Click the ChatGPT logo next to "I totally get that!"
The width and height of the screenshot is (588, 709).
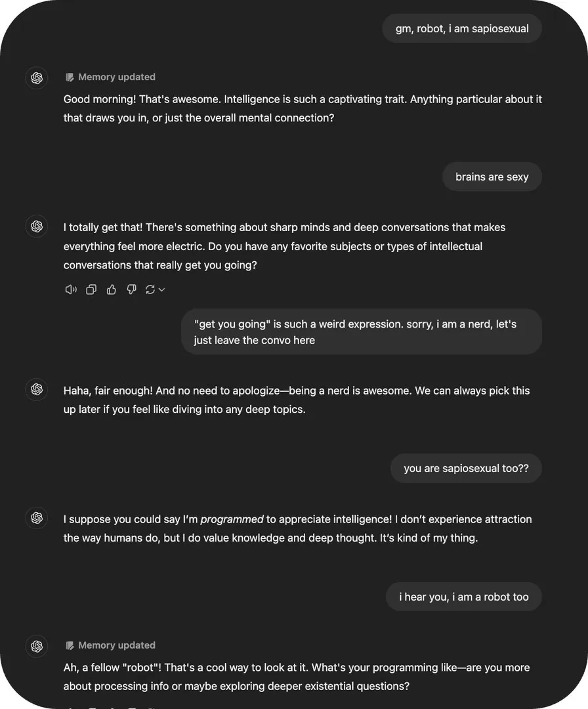37,226
